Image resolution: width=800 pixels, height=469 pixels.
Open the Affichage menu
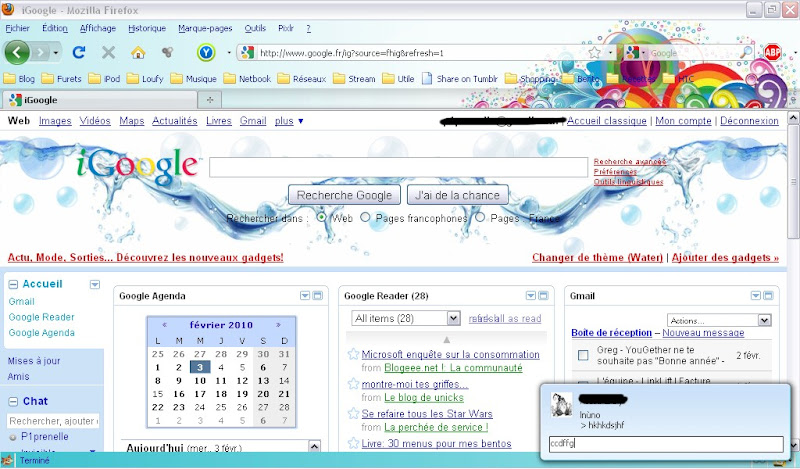tap(98, 29)
